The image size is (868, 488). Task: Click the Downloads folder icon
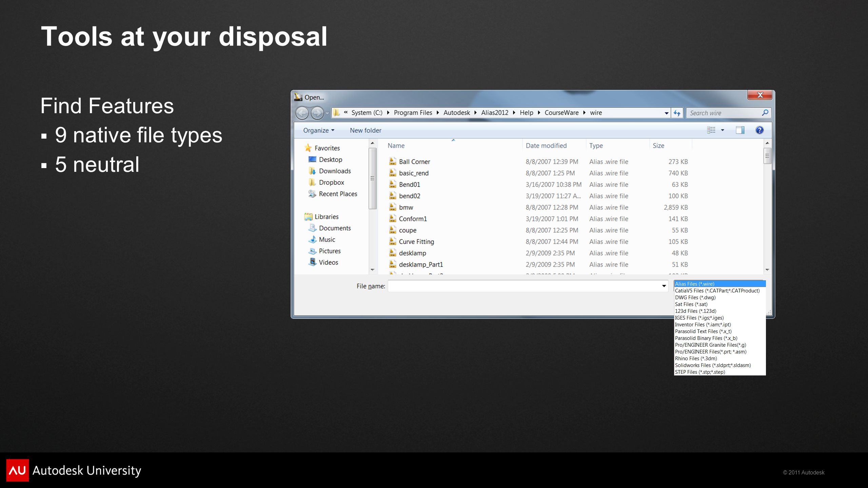(312, 171)
